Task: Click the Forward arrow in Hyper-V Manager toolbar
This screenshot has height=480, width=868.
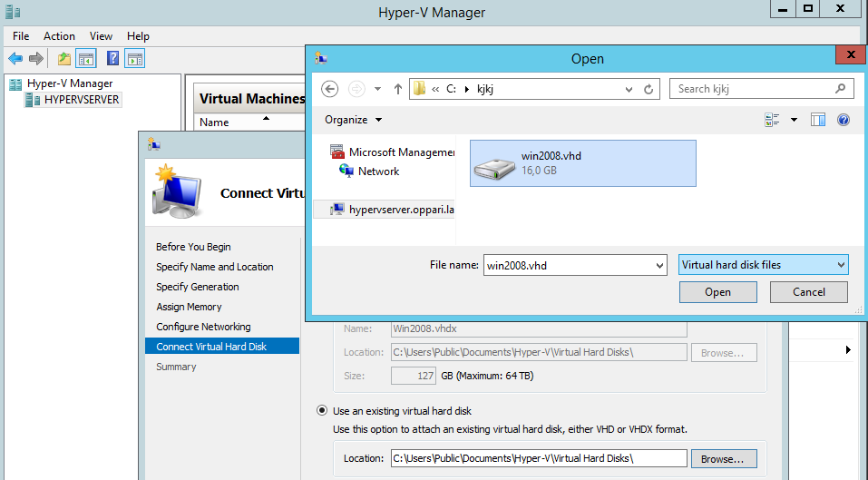Action: click(x=36, y=58)
